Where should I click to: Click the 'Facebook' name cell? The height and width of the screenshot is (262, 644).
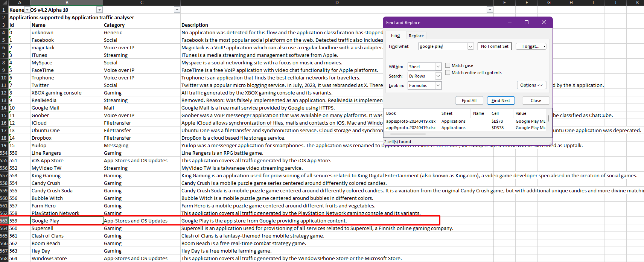(x=67, y=40)
